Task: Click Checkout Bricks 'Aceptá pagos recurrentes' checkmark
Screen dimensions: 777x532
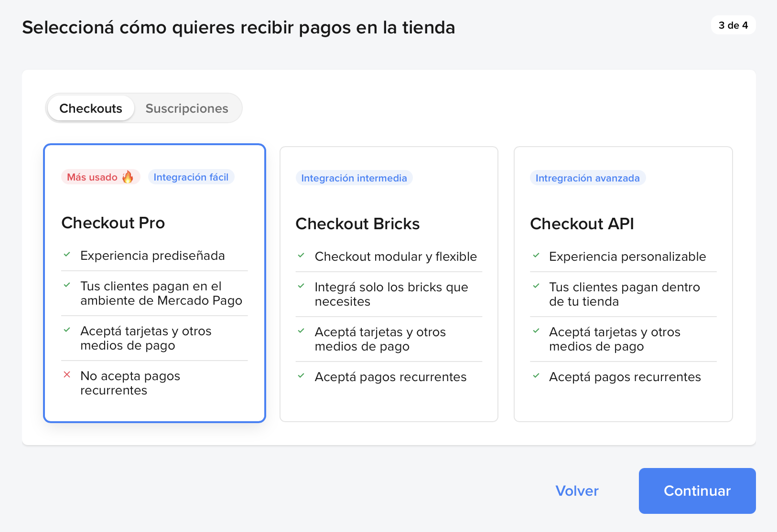Action: tap(301, 376)
